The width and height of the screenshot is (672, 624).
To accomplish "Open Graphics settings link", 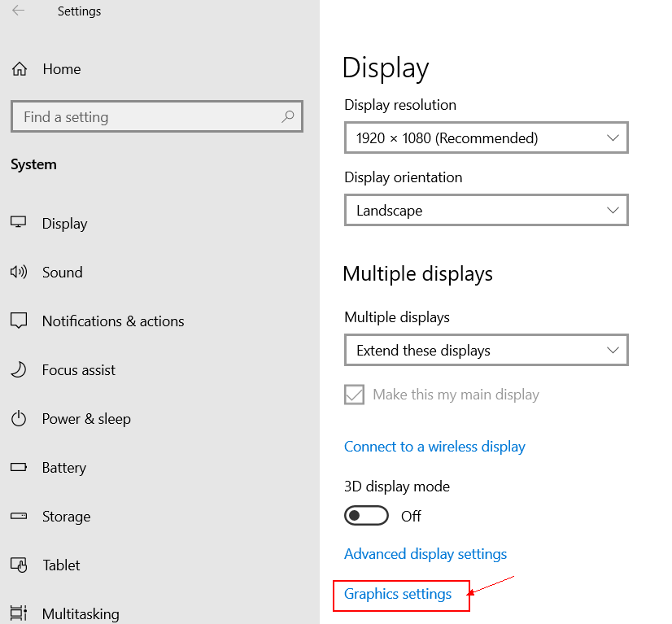I will point(398,594).
